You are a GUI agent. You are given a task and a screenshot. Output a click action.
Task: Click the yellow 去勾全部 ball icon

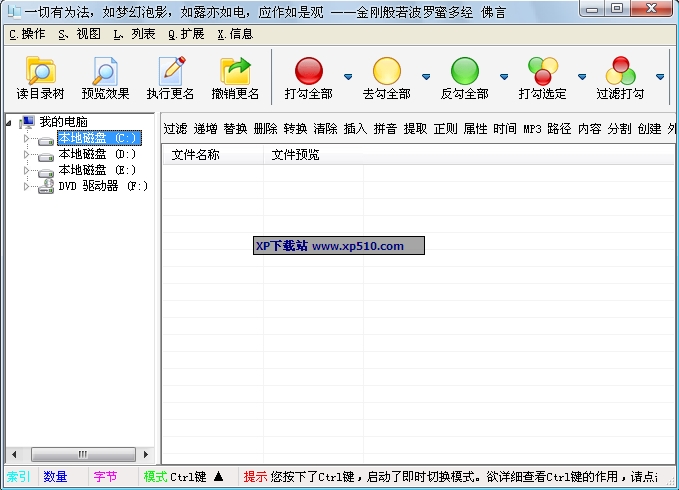(386, 71)
